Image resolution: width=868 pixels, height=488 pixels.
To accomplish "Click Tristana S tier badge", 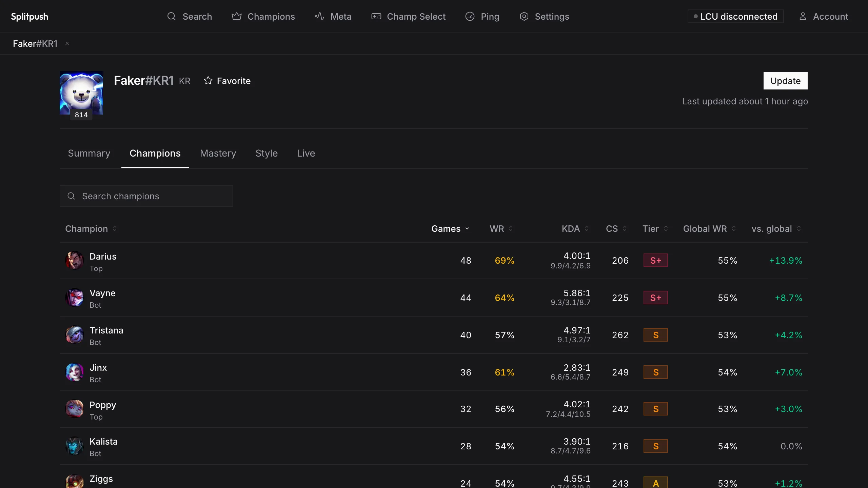I will click(x=656, y=335).
